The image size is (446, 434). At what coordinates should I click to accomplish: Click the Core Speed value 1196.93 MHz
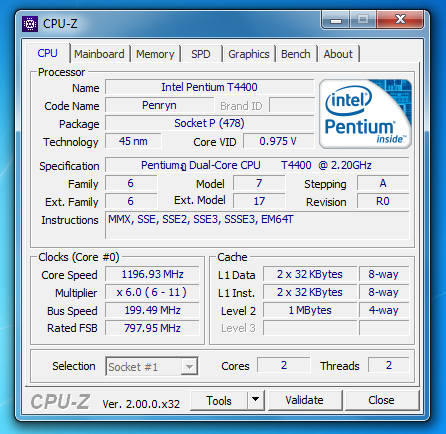coord(152,274)
